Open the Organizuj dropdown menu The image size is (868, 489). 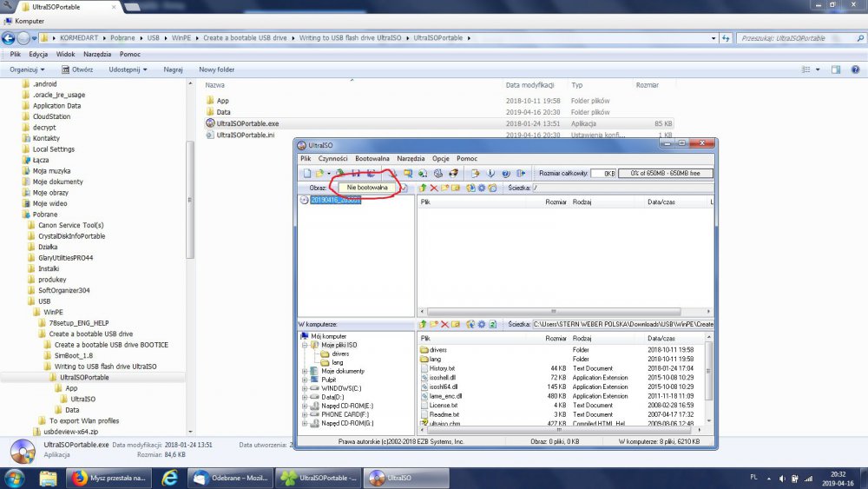[x=27, y=69]
